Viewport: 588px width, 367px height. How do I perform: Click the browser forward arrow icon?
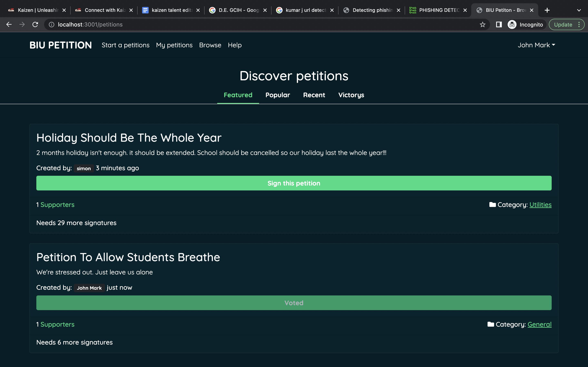point(22,24)
